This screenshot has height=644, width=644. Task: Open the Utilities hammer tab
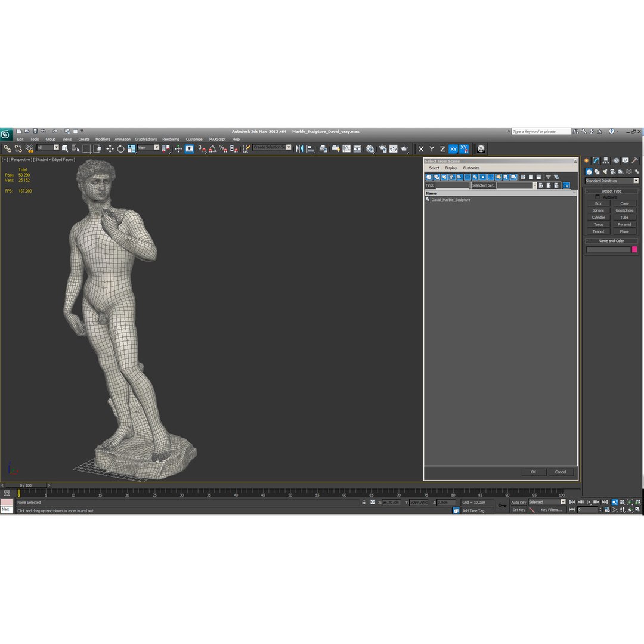(x=635, y=160)
